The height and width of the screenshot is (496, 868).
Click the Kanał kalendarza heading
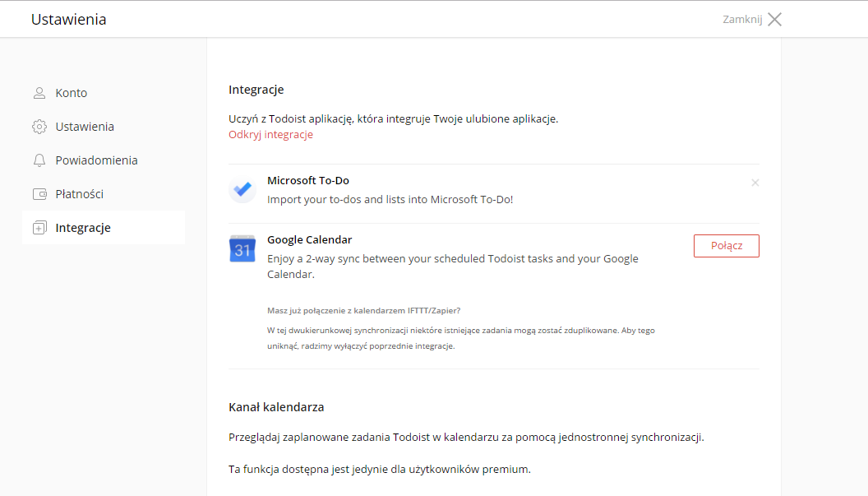pos(276,407)
